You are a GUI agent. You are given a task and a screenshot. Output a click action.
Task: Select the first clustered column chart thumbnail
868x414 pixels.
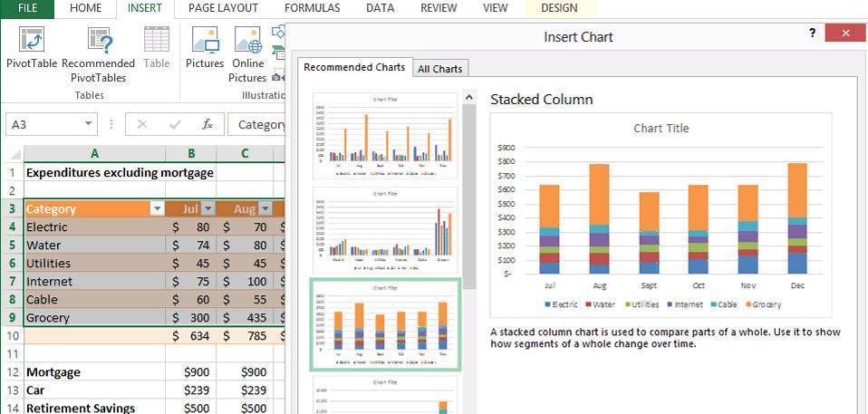point(385,136)
